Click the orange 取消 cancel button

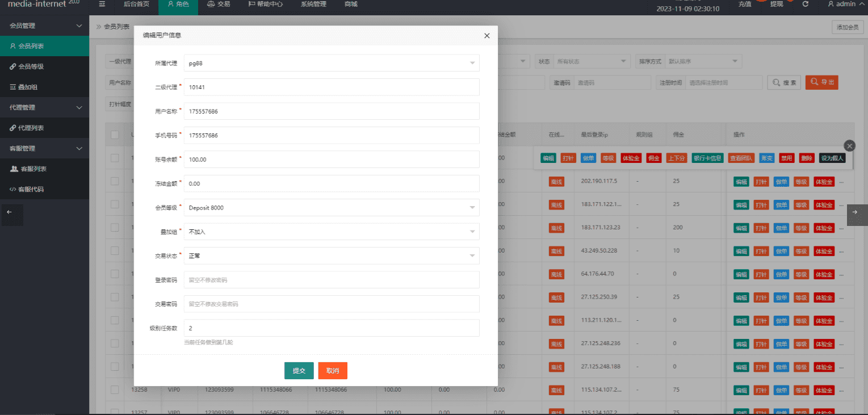tap(333, 371)
